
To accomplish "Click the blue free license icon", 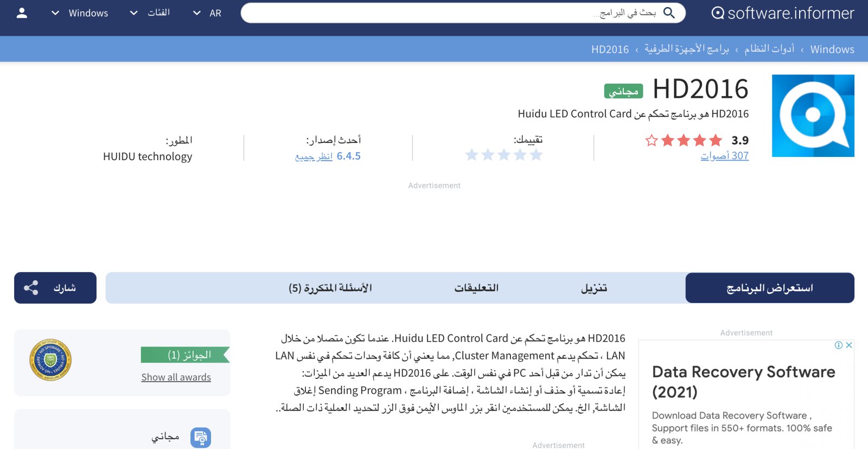I will 201,437.
